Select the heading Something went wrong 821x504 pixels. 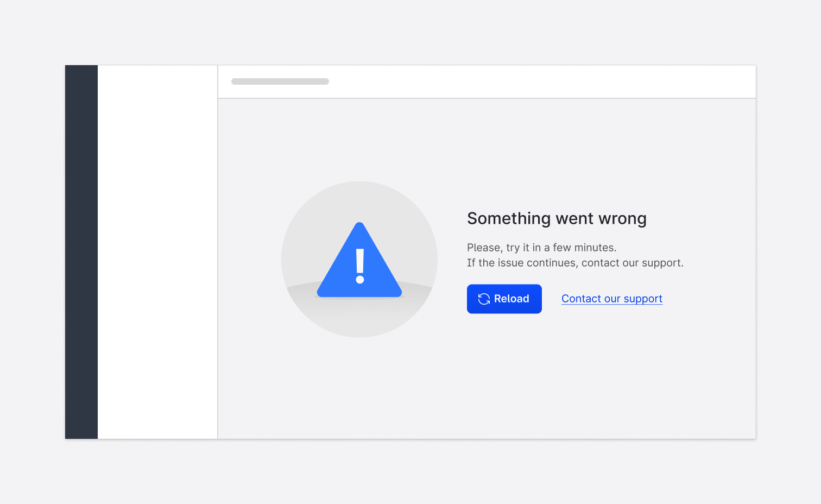557,218
